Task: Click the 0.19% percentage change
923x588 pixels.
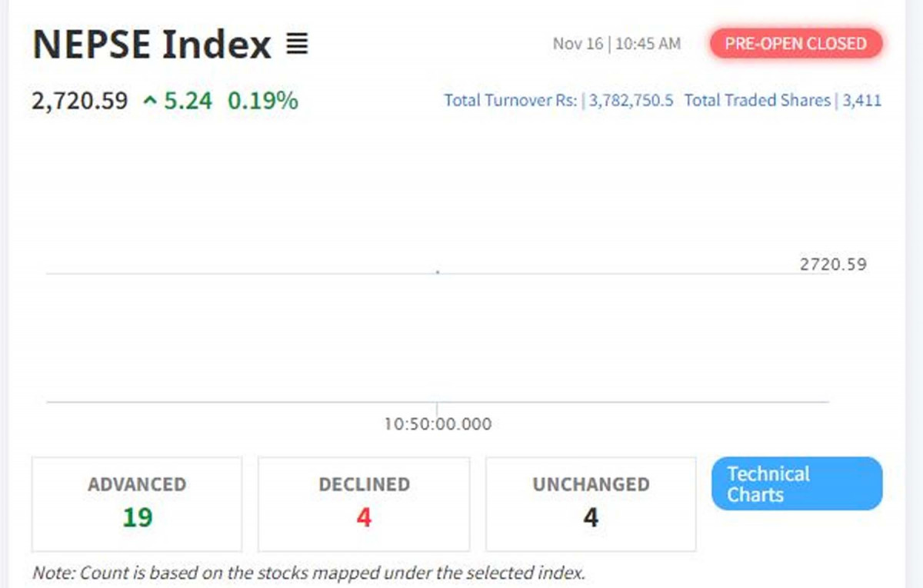Action: [262, 101]
